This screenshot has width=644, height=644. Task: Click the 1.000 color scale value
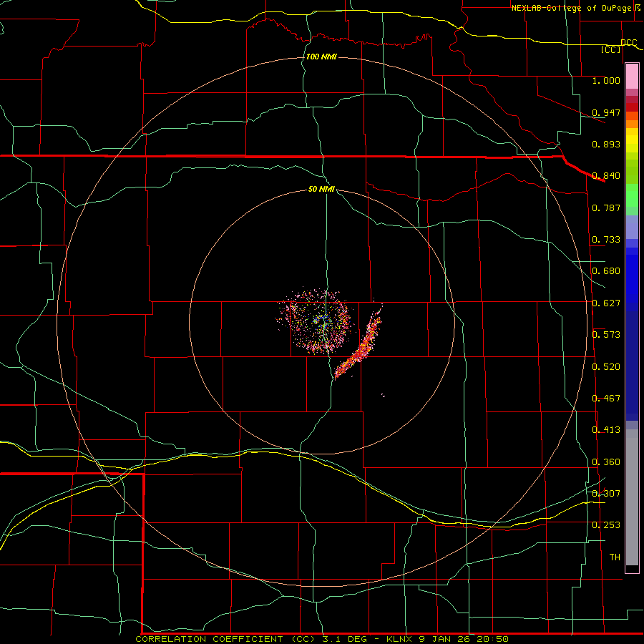point(606,80)
